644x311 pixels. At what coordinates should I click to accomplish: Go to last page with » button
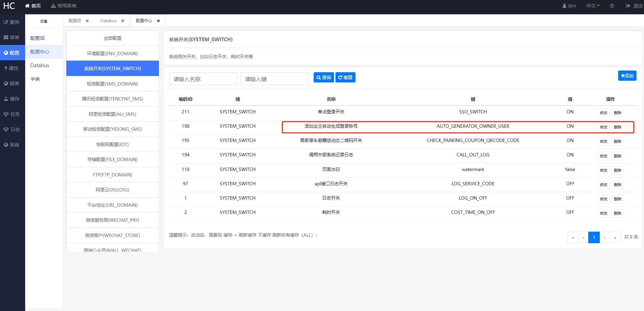615,237
